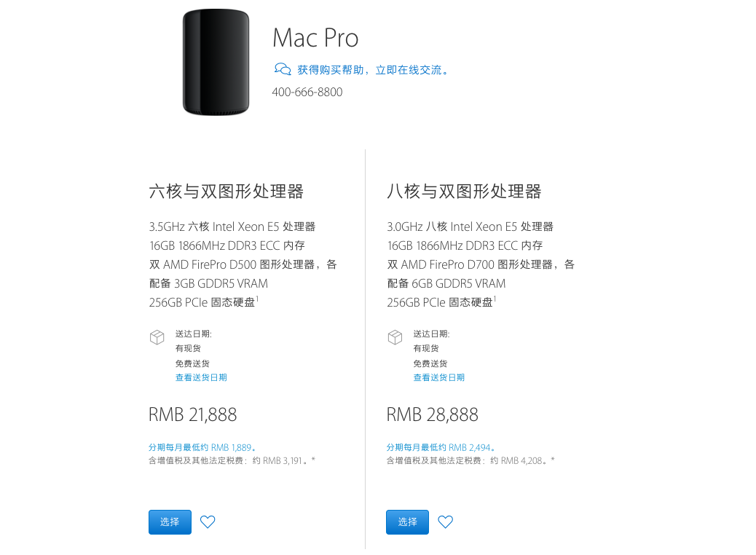The height and width of the screenshot is (555, 756).
Task: Open 查看送货日期 link for six-core model
Action: coord(201,377)
